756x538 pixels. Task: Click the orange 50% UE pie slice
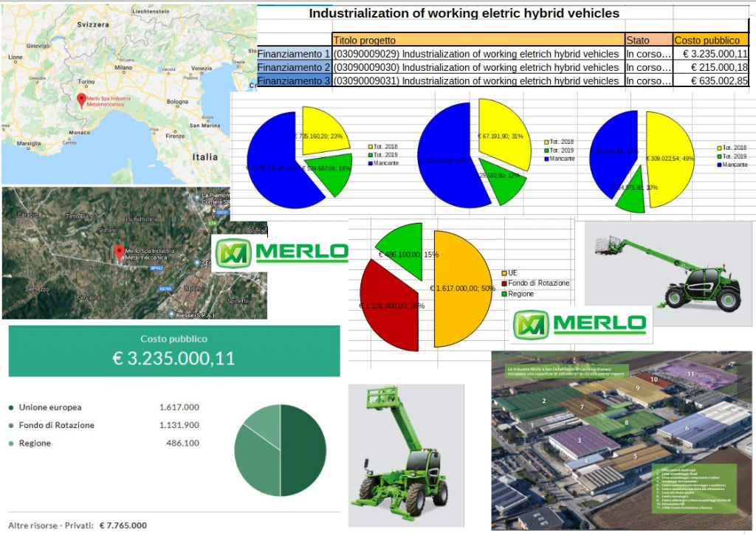click(x=463, y=289)
